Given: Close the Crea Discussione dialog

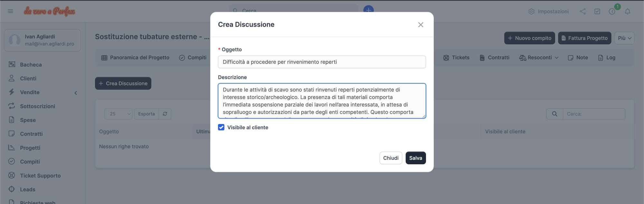Looking at the screenshot, I should point(421,25).
